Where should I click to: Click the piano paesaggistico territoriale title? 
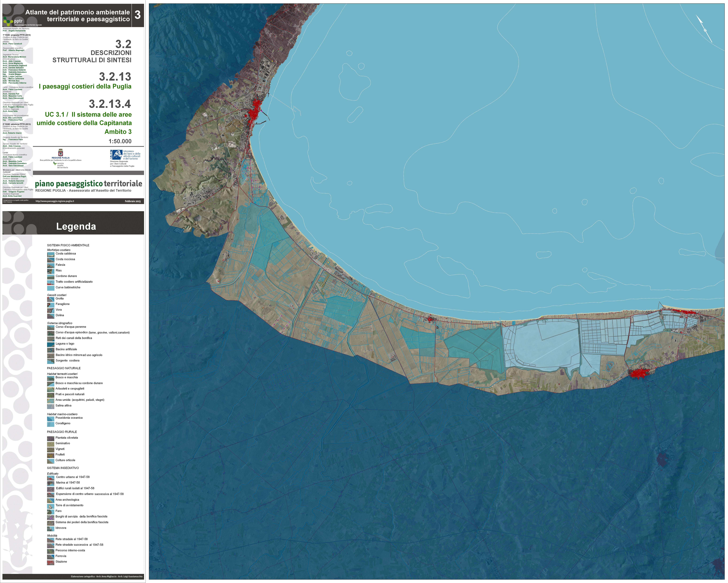88,184
